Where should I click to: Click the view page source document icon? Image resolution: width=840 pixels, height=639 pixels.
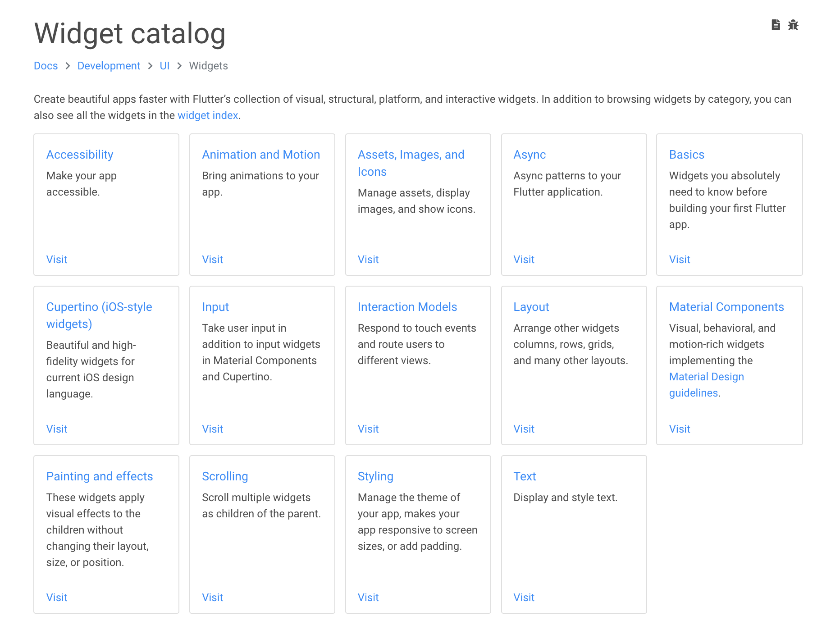coord(776,25)
